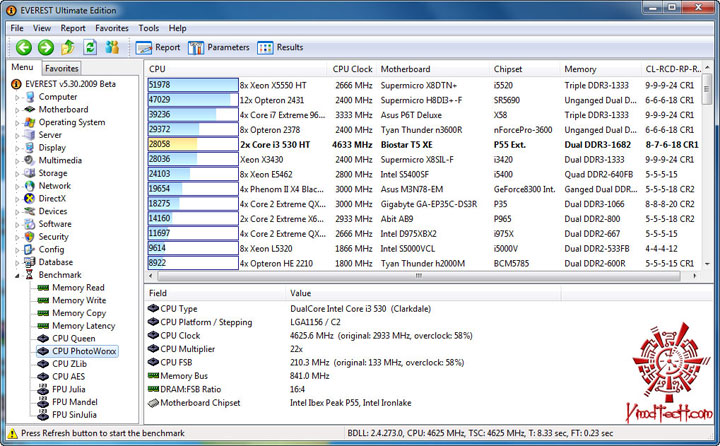Click the Security shield icon
The image size is (720, 446).
(x=30, y=237)
